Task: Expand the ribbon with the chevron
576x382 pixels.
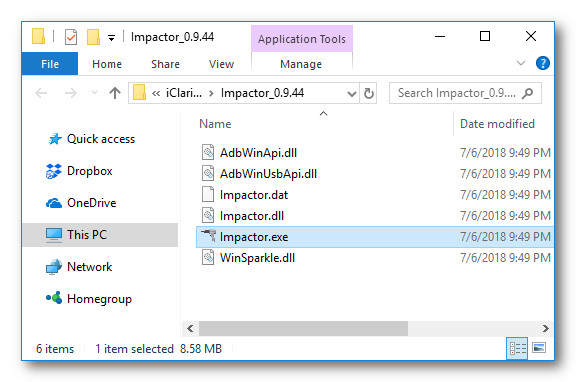Action: [521, 63]
